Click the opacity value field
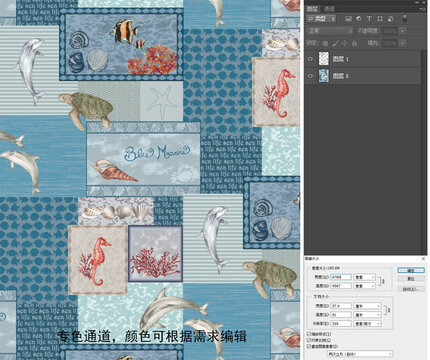 click(390, 31)
